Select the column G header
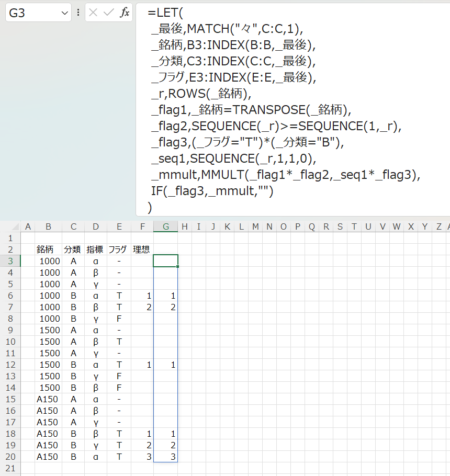The height and width of the screenshot is (476, 450). 166,226
